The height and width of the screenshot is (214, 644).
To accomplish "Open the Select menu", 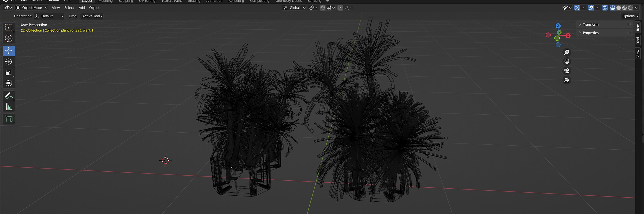I will pyautogui.click(x=69, y=8).
